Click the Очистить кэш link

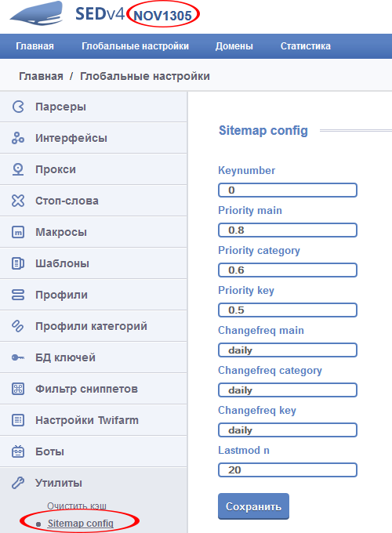click(77, 506)
